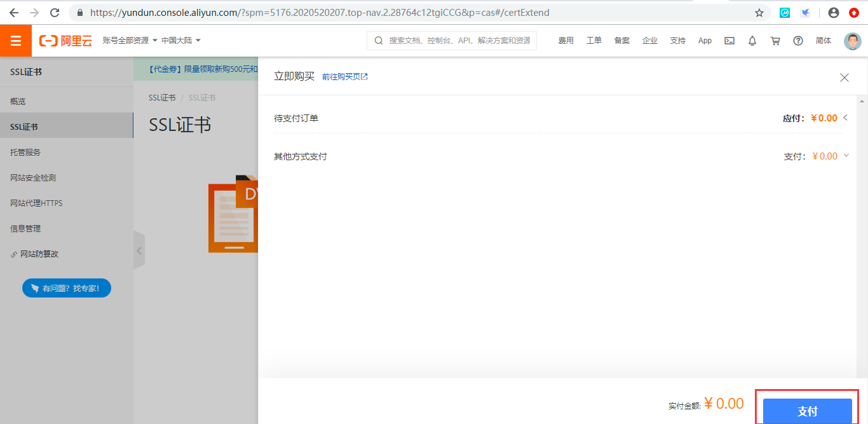Open CloudShell via the terminal icon
This screenshot has width=868, height=424.
[x=729, y=40]
